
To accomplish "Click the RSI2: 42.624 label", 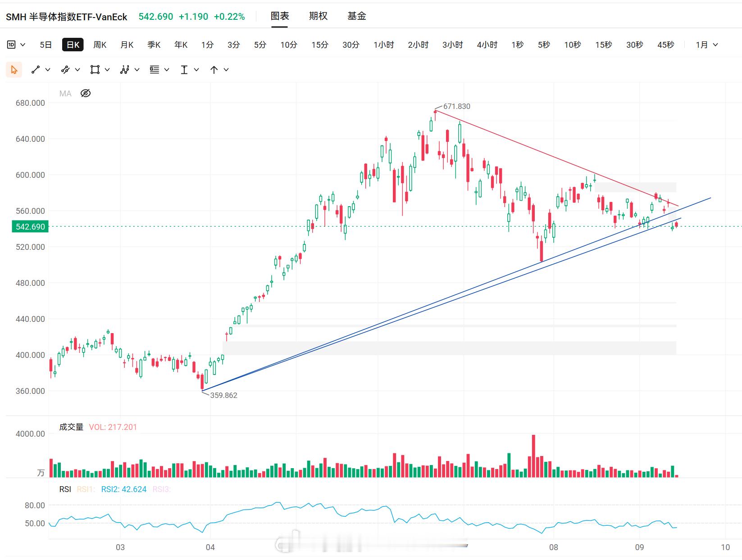I will tap(124, 489).
